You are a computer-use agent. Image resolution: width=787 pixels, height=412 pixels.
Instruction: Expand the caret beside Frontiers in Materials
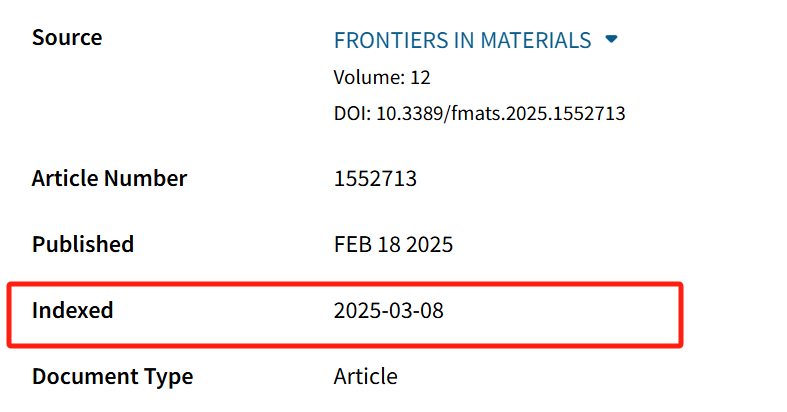point(612,40)
